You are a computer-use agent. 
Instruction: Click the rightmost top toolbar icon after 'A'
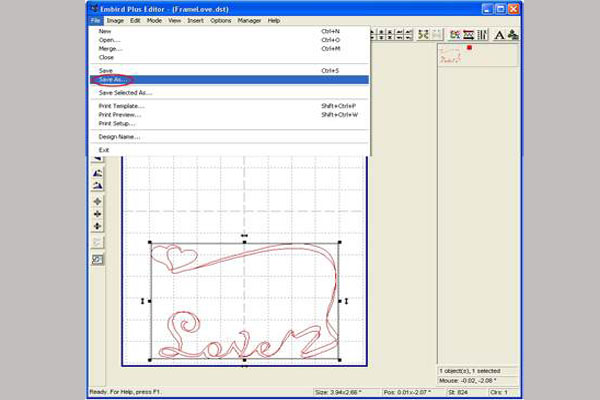click(513, 34)
